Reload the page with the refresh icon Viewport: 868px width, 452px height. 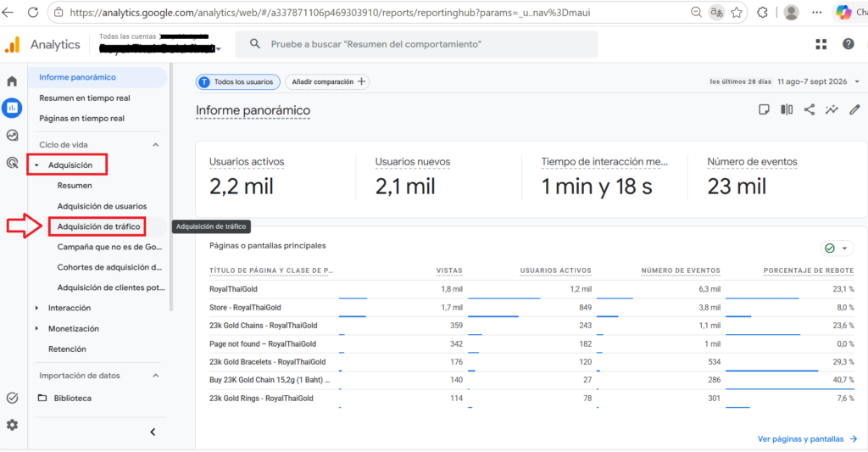pyautogui.click(x=33, y=12)
